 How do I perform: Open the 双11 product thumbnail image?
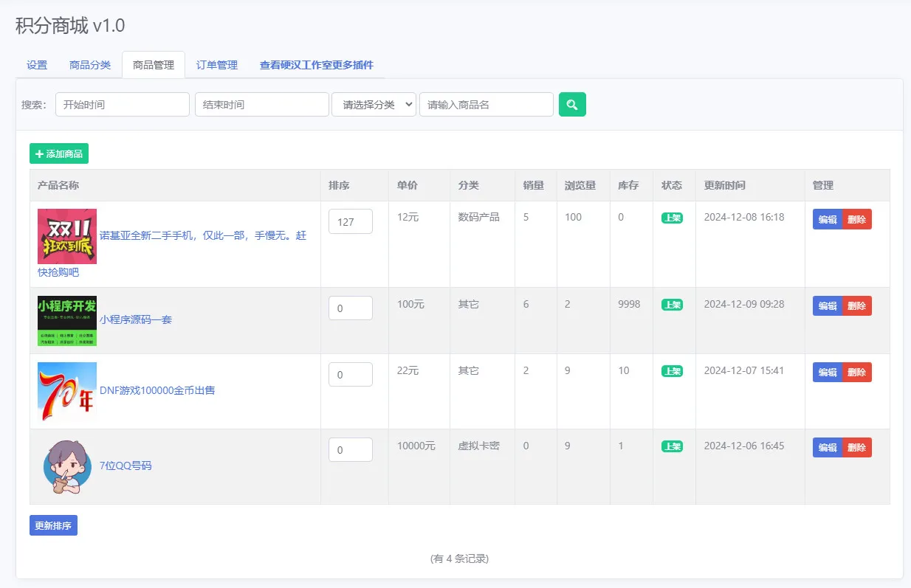67,236
